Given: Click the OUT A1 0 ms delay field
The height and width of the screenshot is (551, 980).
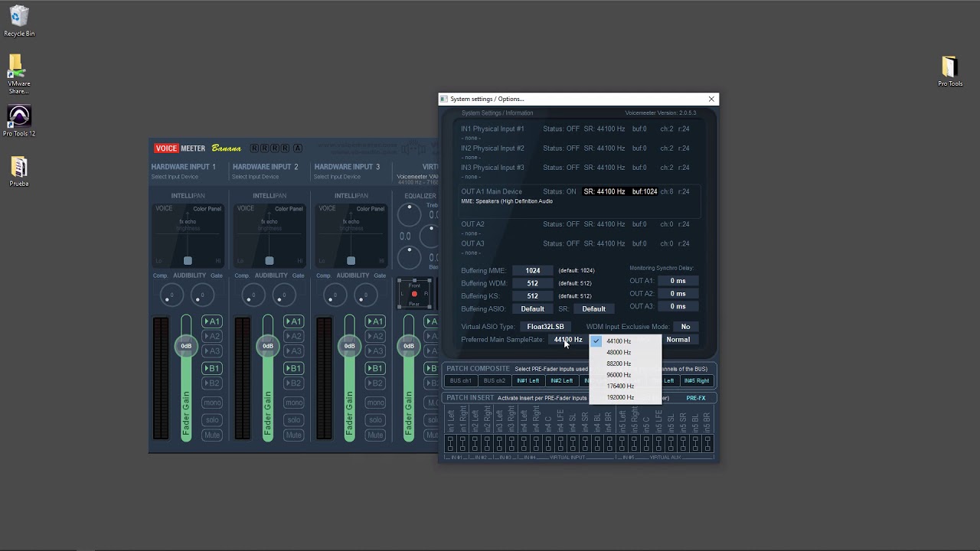Looking at the screenshot, I should pos(678,281).
